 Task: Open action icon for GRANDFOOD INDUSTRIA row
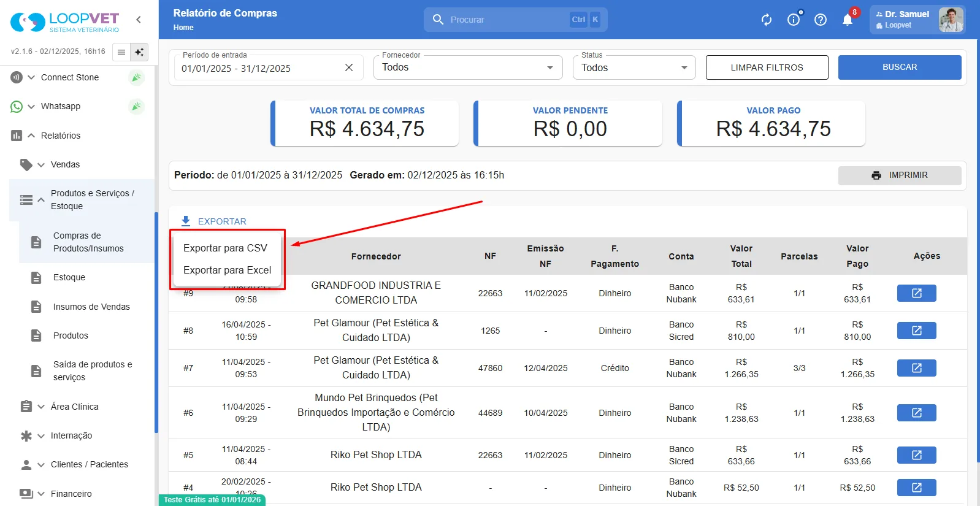[x=916, y=293]
